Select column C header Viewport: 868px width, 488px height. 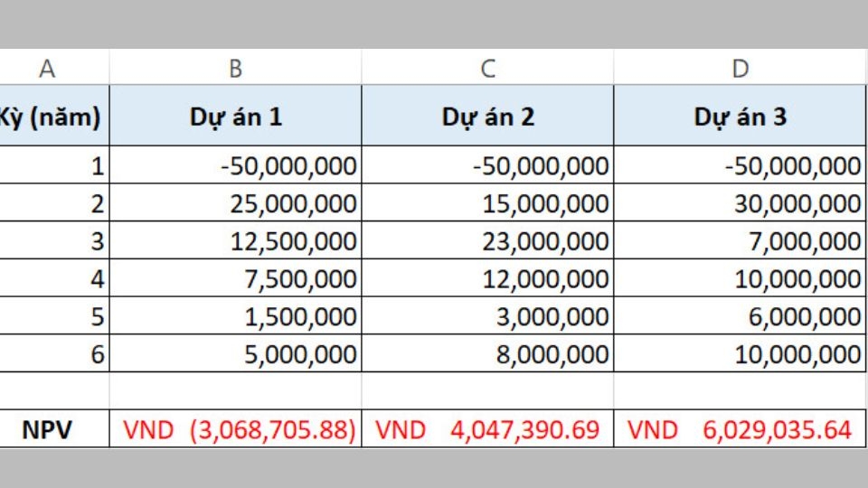[487, 68]
